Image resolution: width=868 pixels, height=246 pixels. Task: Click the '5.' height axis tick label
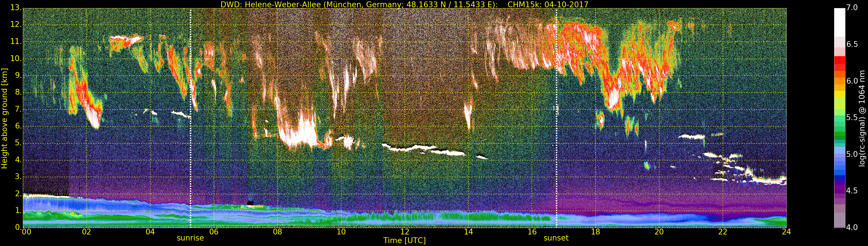18,143
